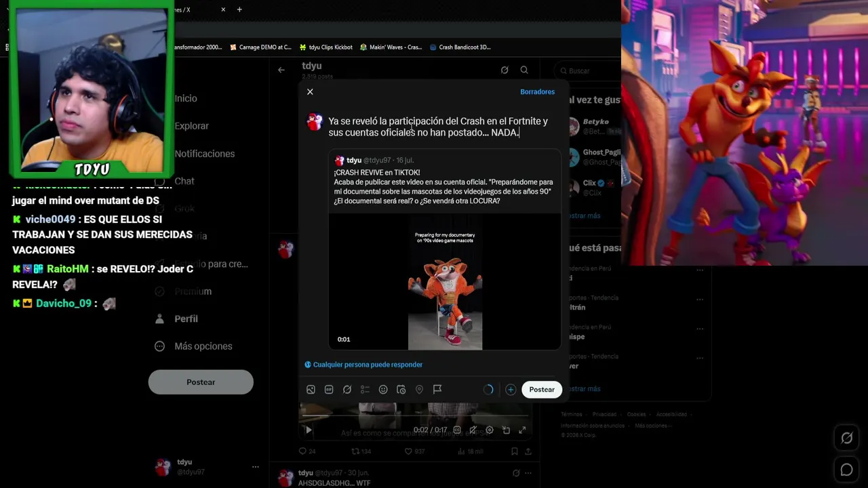Open Grok icon on the 30 jun. post
The width and height of the screenshot is (868, 488).
point(516,473)
